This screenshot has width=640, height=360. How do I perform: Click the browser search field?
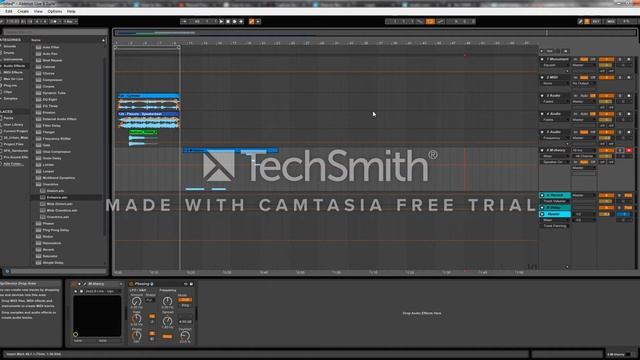click(x=55, y=32)
